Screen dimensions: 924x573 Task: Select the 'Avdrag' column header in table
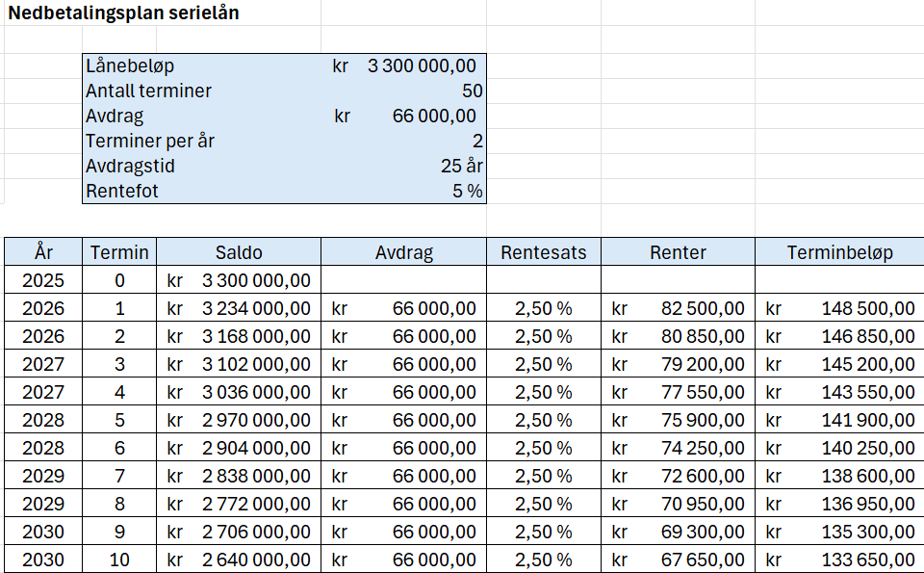click(403, 252)
